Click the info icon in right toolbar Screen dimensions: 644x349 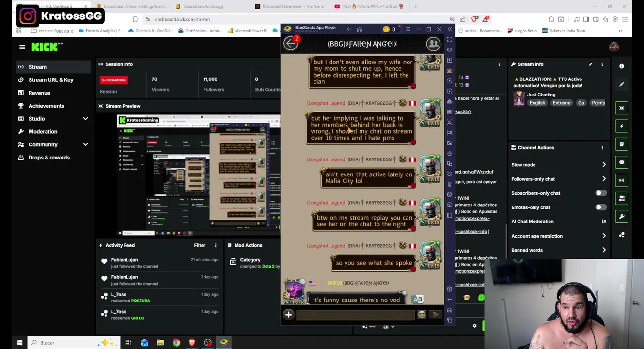click(622, 66)
